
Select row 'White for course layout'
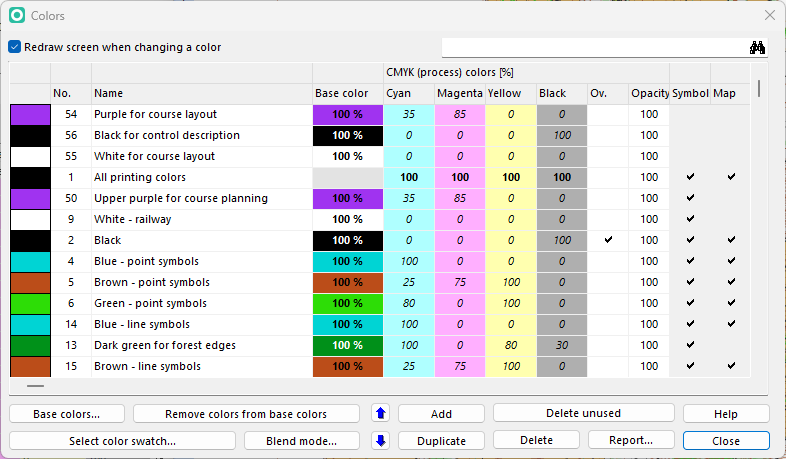click(x=380, y=156)
